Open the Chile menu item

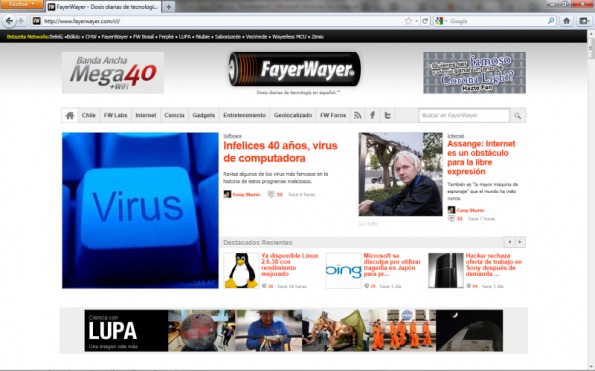(x=88, y=115)
